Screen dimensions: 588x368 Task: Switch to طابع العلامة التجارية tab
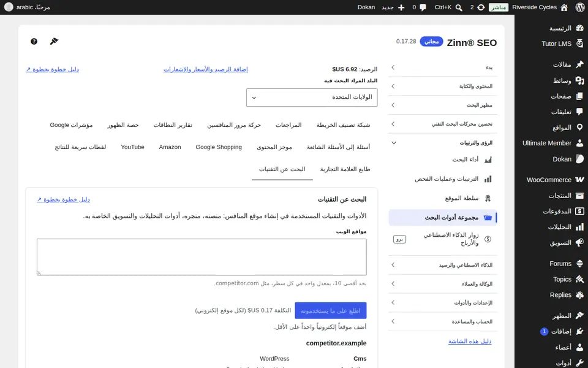click(345, 169)
